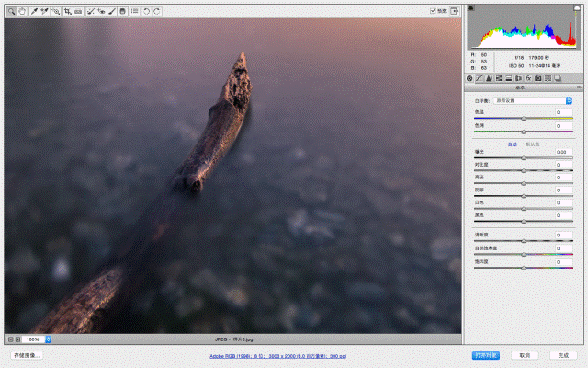588x368 pixels.
Task: Toggle shadow clipping warning in histogram
Action: (472, 8)
